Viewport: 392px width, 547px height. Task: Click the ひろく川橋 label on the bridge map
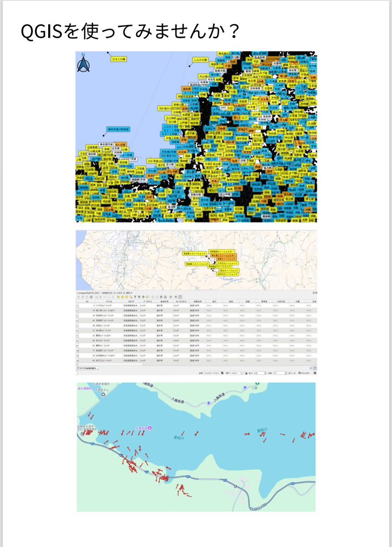click(x=119, y=59)
